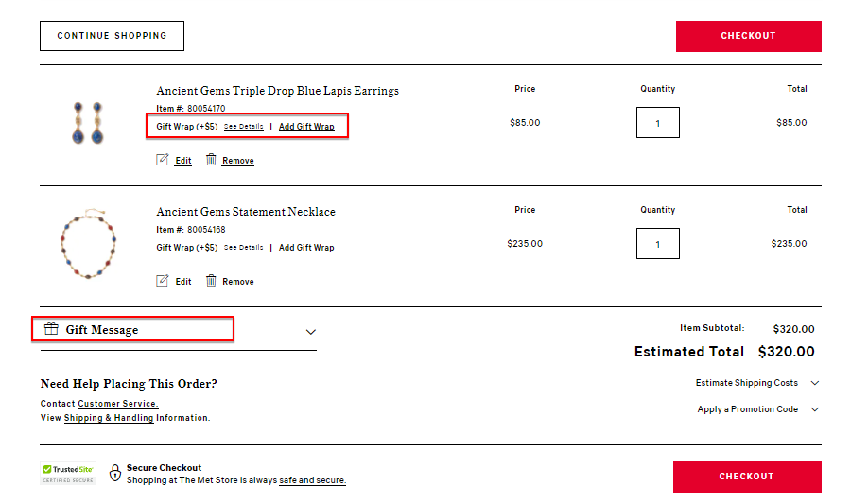851x504 pixels.
Task: Add Gift Wrap to the Earrings
Action: tap(306, 127)
